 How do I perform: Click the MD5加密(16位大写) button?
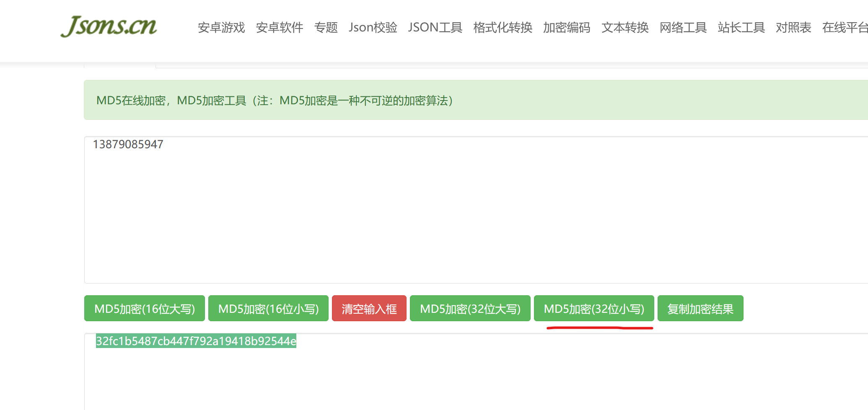pos(145,308)
